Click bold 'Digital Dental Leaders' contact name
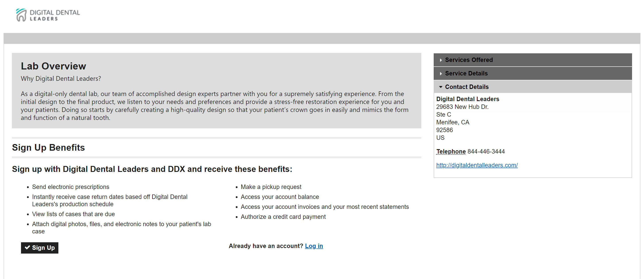 click(x=468, y=99)
